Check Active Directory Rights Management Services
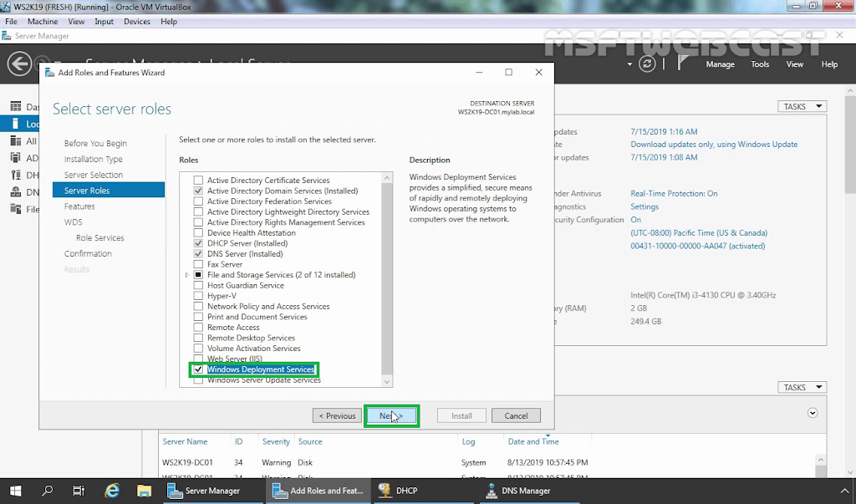The image size is (856, 504). pyautogui.click(x=198, y=222)
